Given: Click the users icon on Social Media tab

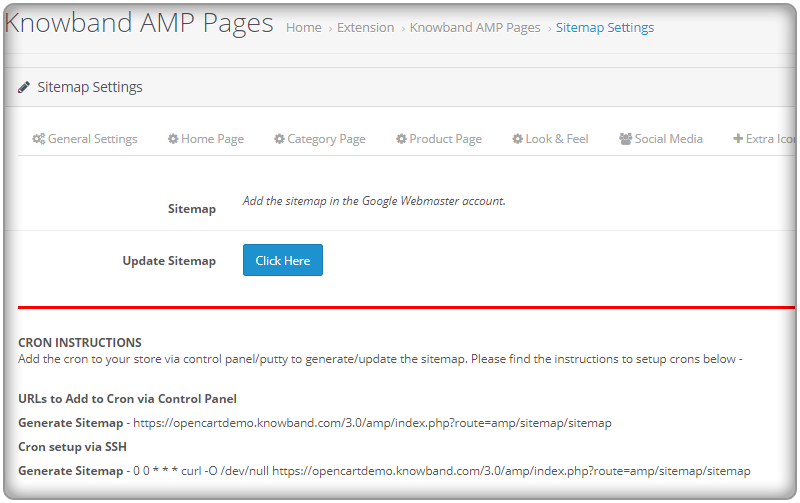Looking at the screenshot, I should coord(626,139).
